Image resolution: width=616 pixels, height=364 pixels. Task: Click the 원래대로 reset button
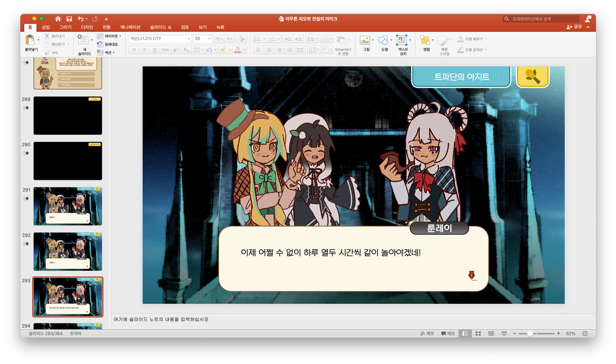point(108,44)
